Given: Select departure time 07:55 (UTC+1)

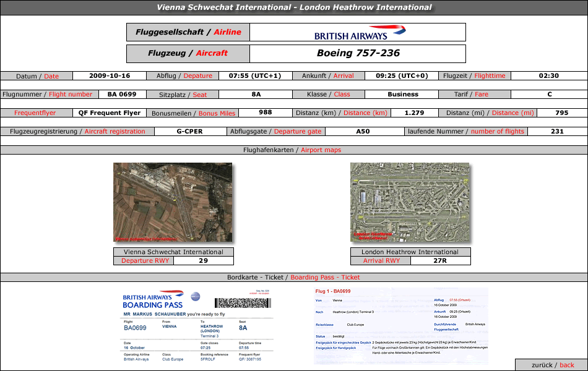Looking at the screenshot, I should tap(255, 75).
